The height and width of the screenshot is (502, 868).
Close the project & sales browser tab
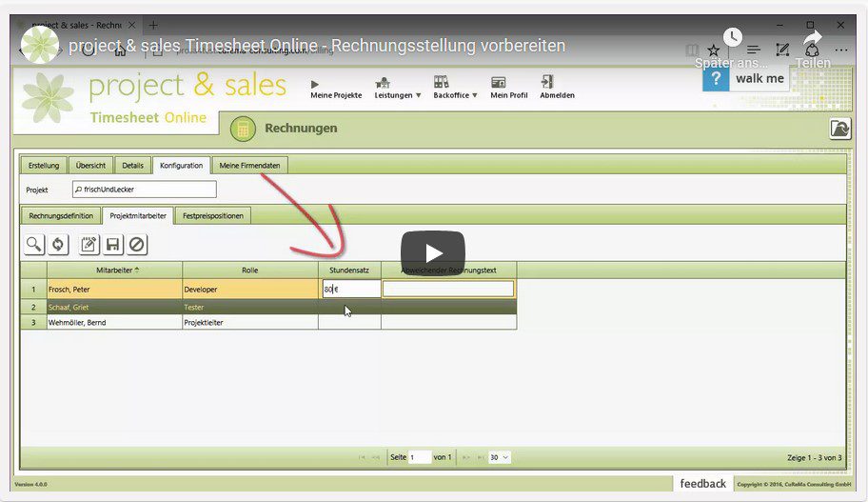[x=131, y=25]
